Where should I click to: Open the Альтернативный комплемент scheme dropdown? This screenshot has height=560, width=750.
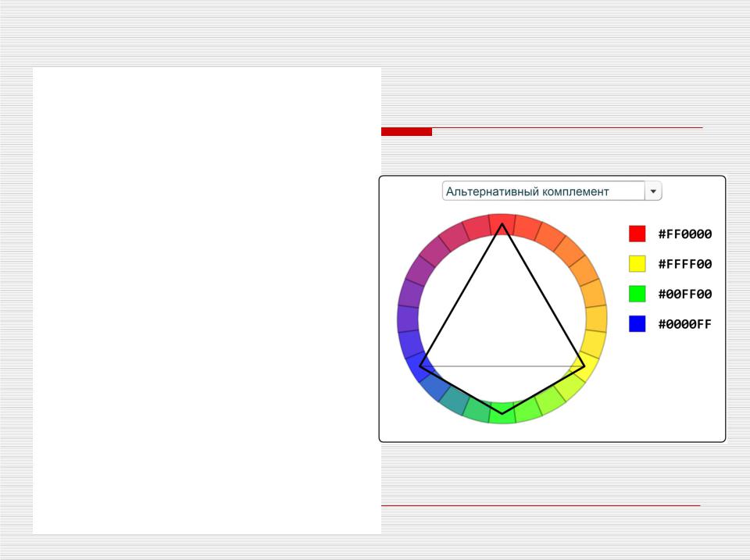click(552, 191)
